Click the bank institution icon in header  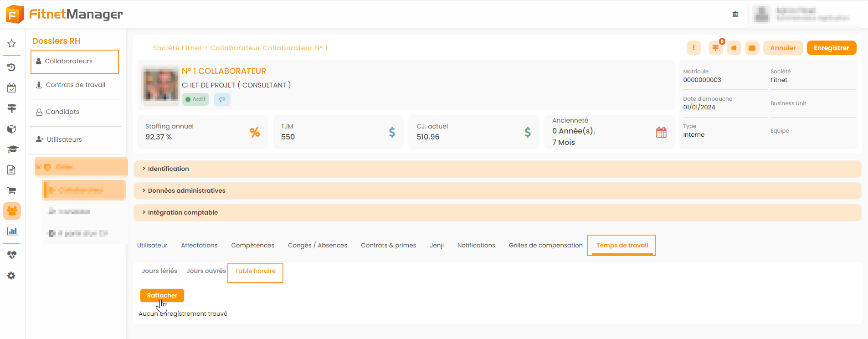[735, 14]
